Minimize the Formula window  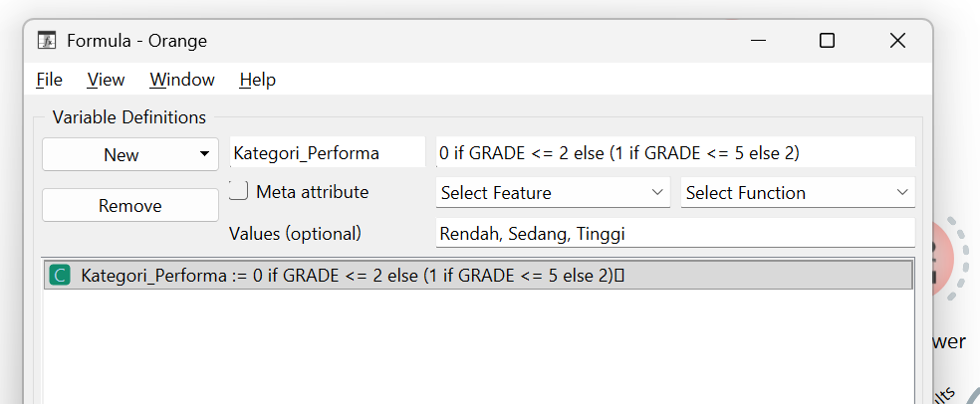pos(759,41)
